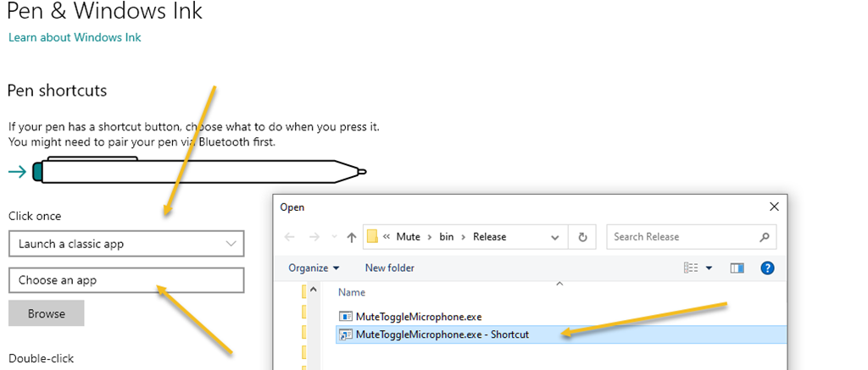Sort files by the Name column
The width and height of the screenshot is (868, 370).
point(352,292)
